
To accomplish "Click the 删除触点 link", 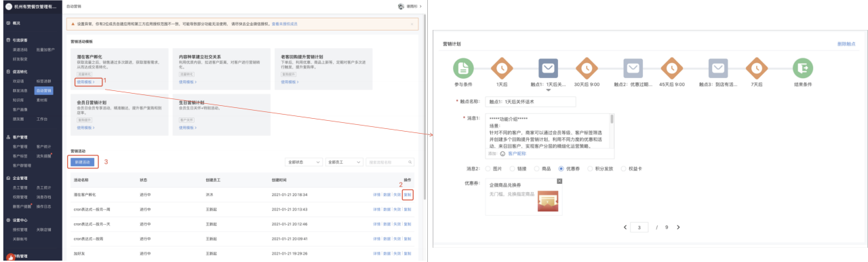I will [846, 43].
